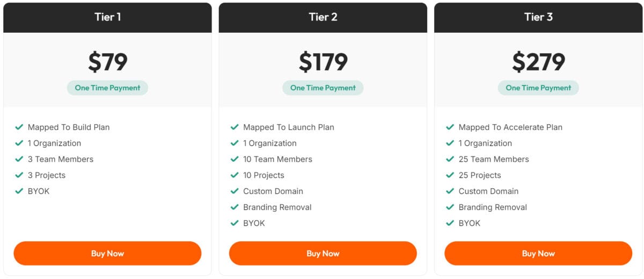Viewport: 644px width, 279px height.
Task: Click the 25 Projects feature text
Action: (480, 175)
